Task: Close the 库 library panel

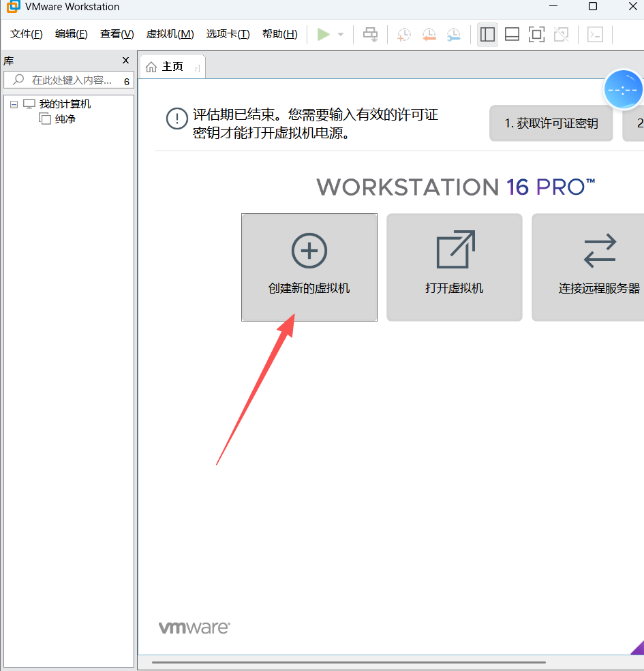Action: (x=125, y=61)
